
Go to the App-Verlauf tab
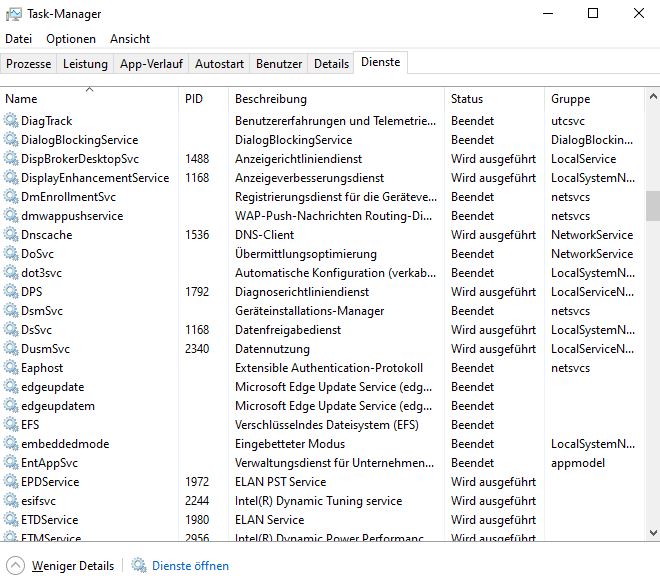coord(151,64)
